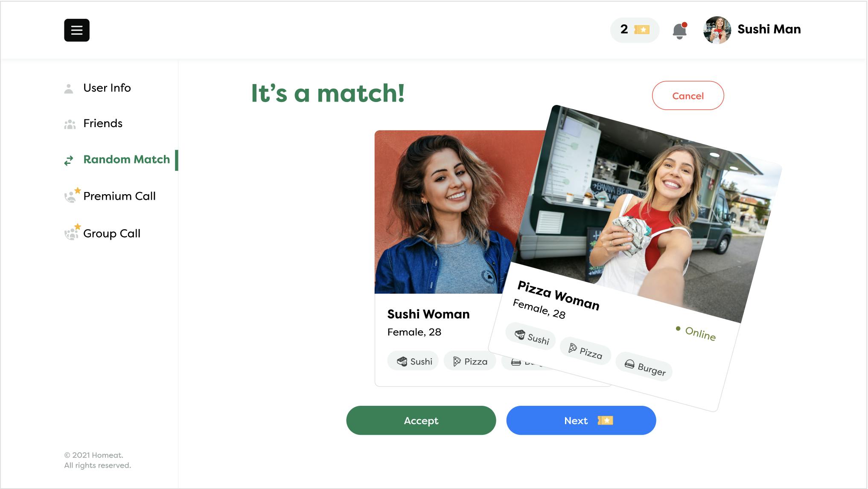Click the Random Match swap arrows icon
The width and height of the screenshot is (868, 489).
pos(69,160)
